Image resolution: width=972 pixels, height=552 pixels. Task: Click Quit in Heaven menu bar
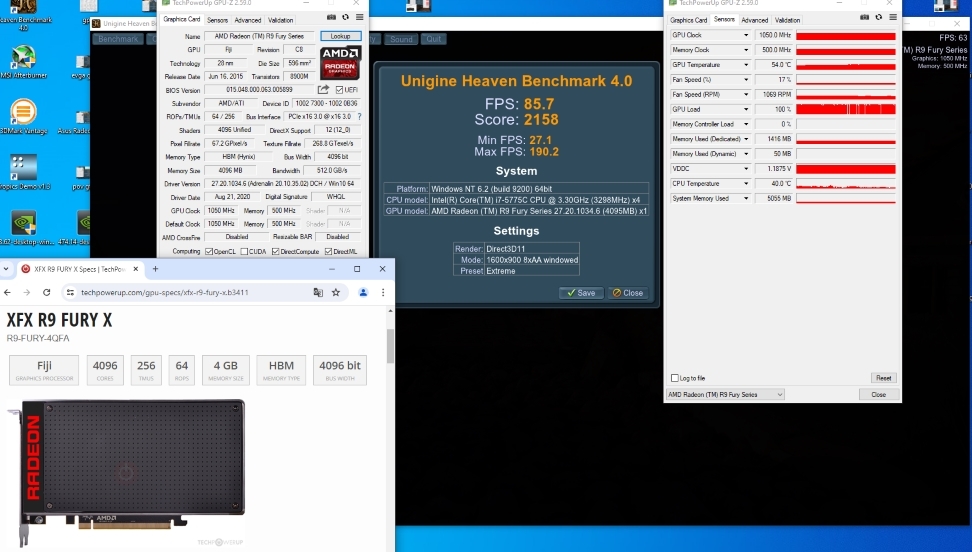point(433,39)
